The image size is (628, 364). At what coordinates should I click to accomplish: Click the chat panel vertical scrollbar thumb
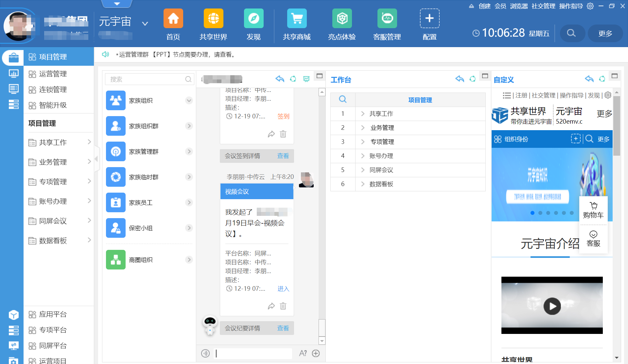pyautogui.click(x=322, y=328)
